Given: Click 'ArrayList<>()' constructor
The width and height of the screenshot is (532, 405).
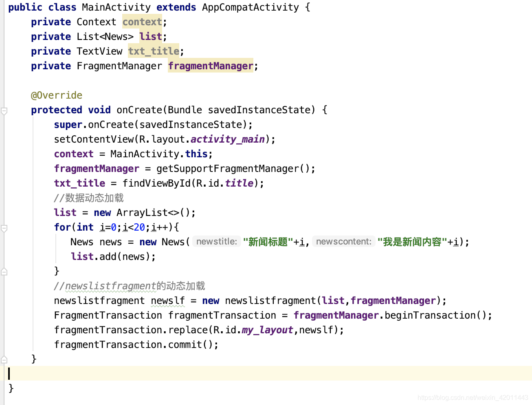Looking at the screenshot, I should [153, 213].
